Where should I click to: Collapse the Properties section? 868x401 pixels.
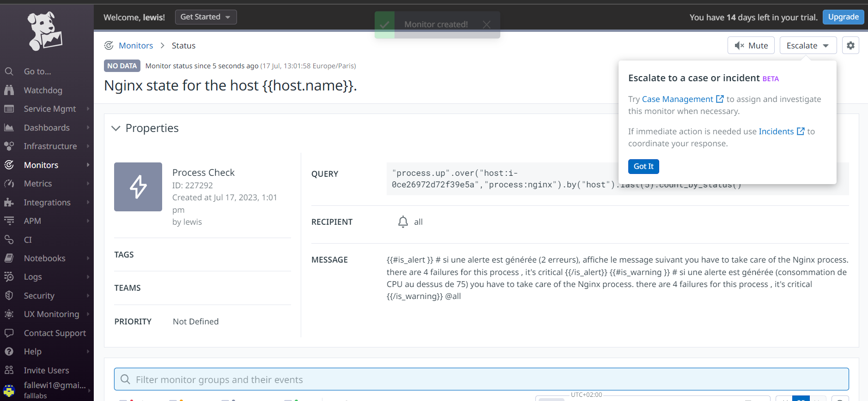coord(116,128)
